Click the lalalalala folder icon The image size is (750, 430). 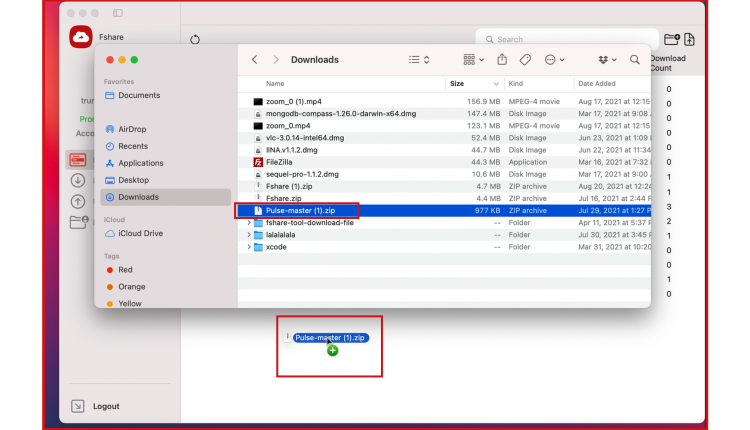pos(258,235)
